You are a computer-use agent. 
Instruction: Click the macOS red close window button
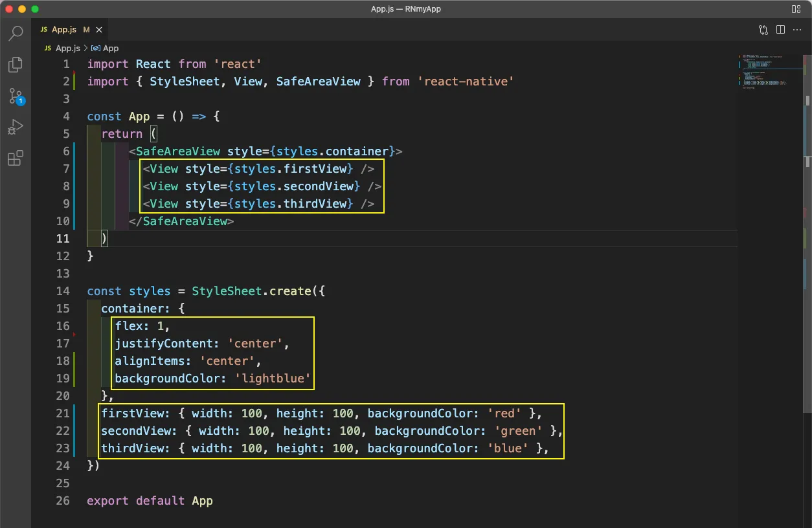[9, 9]
